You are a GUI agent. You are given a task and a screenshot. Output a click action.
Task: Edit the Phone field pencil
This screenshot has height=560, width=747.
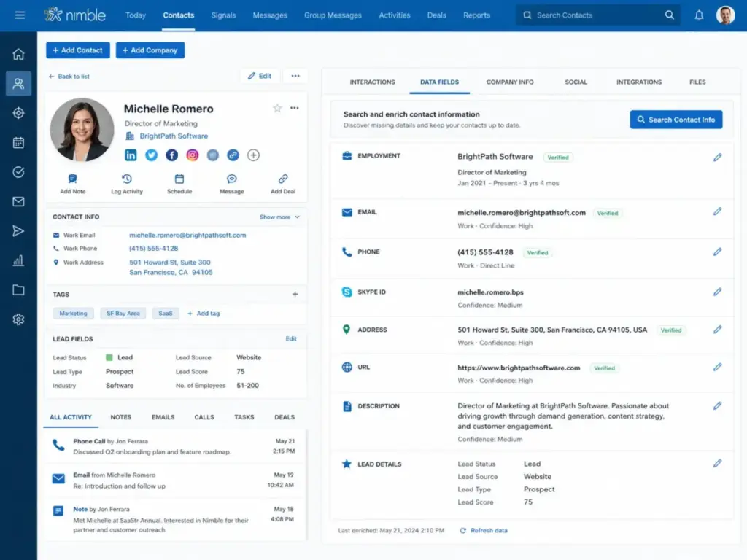coord(718,252)
